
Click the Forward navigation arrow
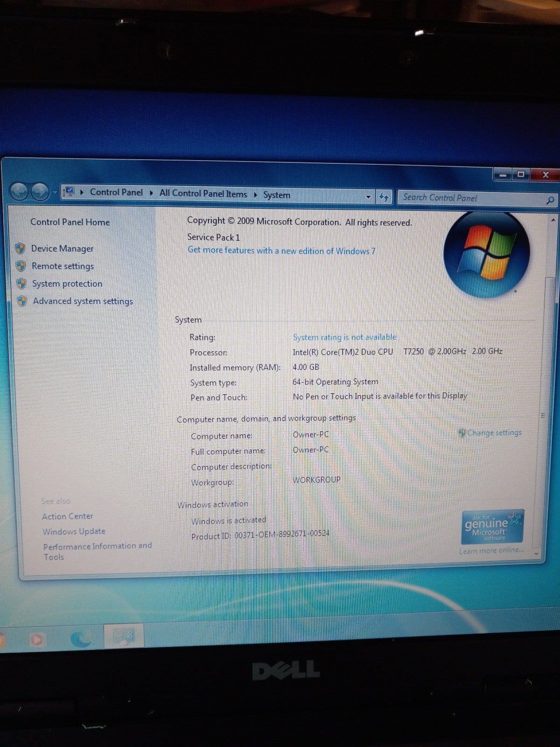(40, 191)
